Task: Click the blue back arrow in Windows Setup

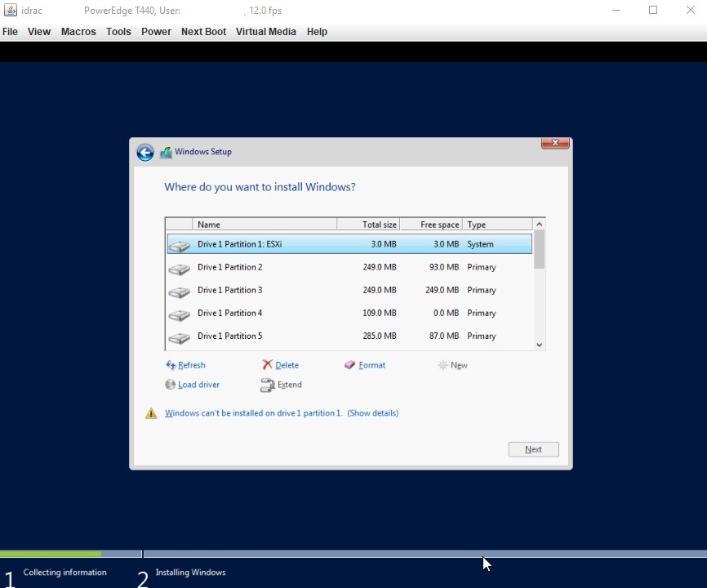Action: point(145,153)
